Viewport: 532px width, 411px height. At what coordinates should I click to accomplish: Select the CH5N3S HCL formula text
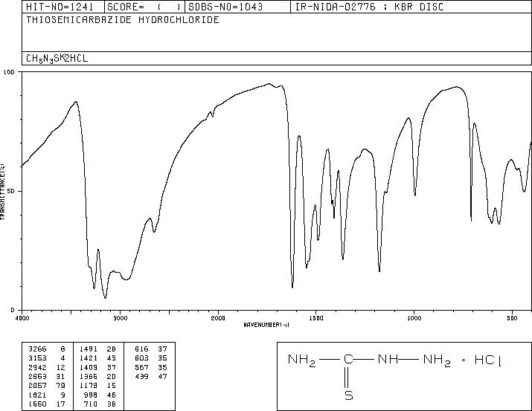57,58
